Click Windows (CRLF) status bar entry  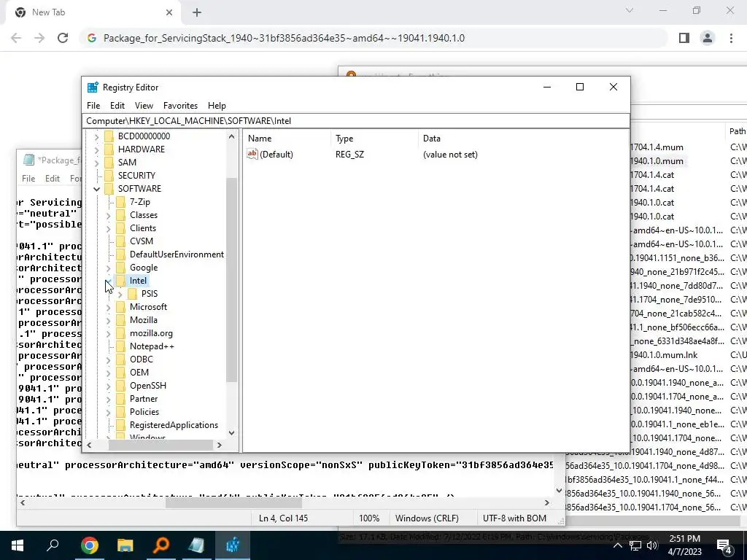coord(427,518)
